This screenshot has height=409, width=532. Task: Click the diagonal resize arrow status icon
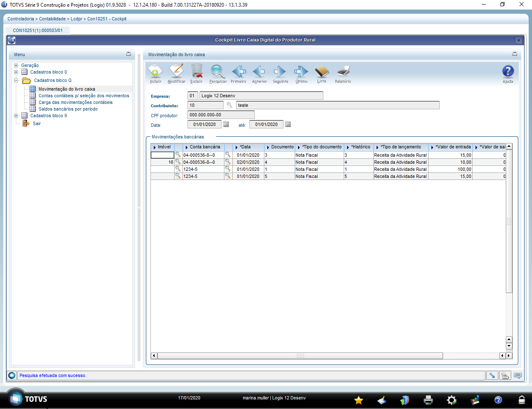coord(492,376)
